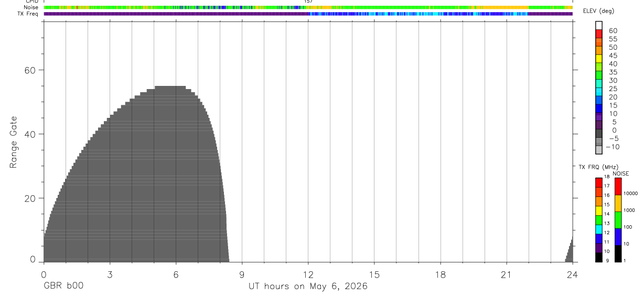This screenshot has height=297, width=644.
Task: Click the '100' value in NOISE legend
Action: tap(628, 227)
